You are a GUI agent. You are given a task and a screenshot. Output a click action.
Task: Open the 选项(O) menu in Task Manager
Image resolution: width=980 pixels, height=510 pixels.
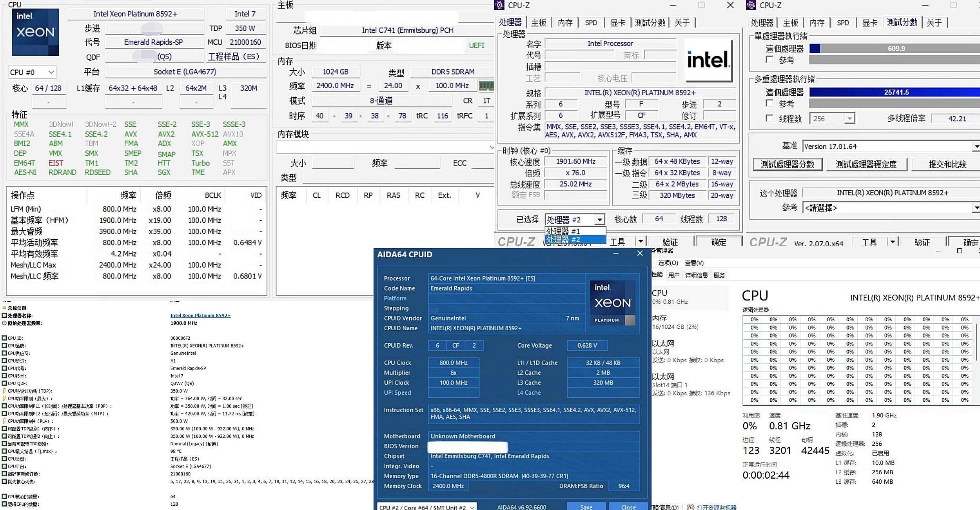click(668, 263)
